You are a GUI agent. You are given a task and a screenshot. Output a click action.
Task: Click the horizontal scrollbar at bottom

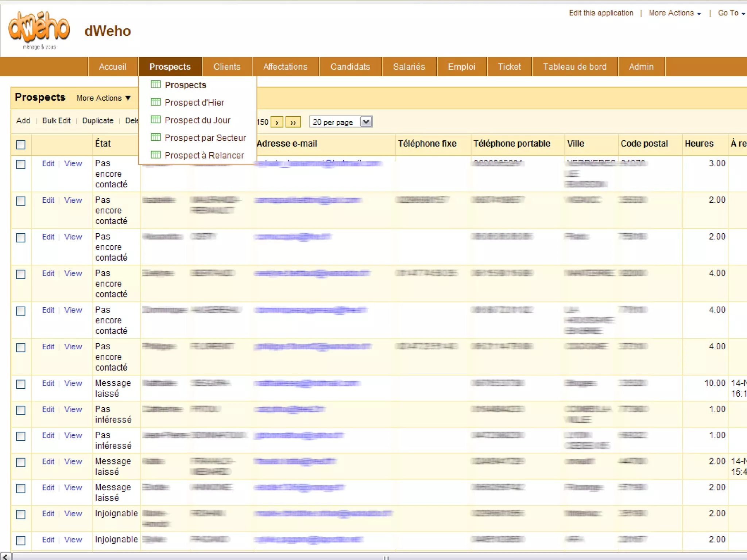click(x=386, y=557)
